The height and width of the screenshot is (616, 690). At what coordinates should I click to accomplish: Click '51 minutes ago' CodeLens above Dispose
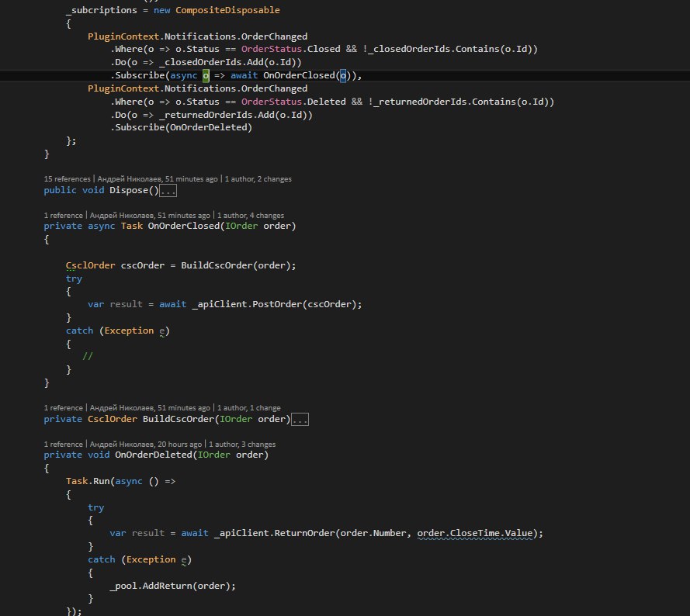pyautogui.click(x=158, y=179)
